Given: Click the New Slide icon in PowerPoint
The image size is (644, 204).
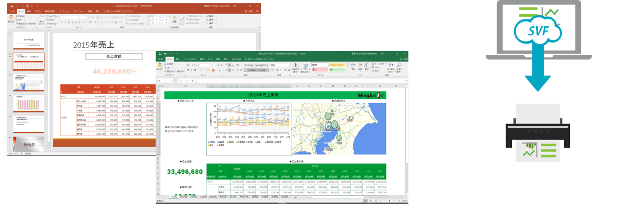Looking at the screenshot, I should pyautogui.click(x=42, y=17).
